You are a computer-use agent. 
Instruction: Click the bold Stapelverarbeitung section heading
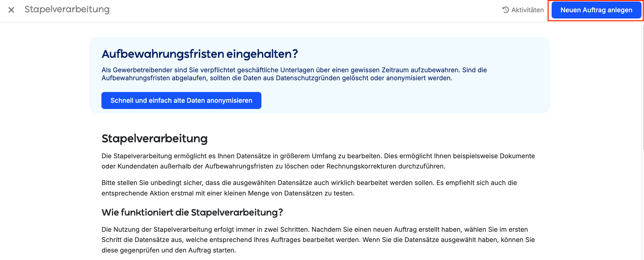154,139
